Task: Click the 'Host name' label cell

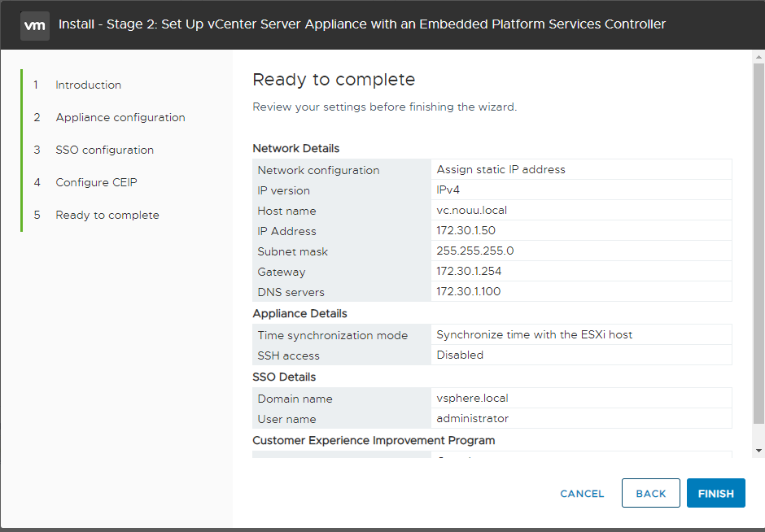Action: pyautogui.click(x=342, y=211)
